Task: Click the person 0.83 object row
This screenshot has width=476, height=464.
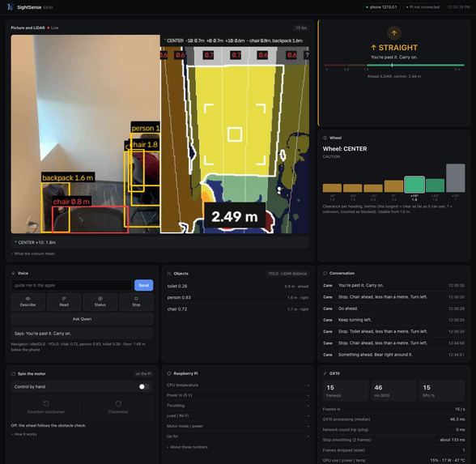Action: pyautogui.click(x=238, y=298)
